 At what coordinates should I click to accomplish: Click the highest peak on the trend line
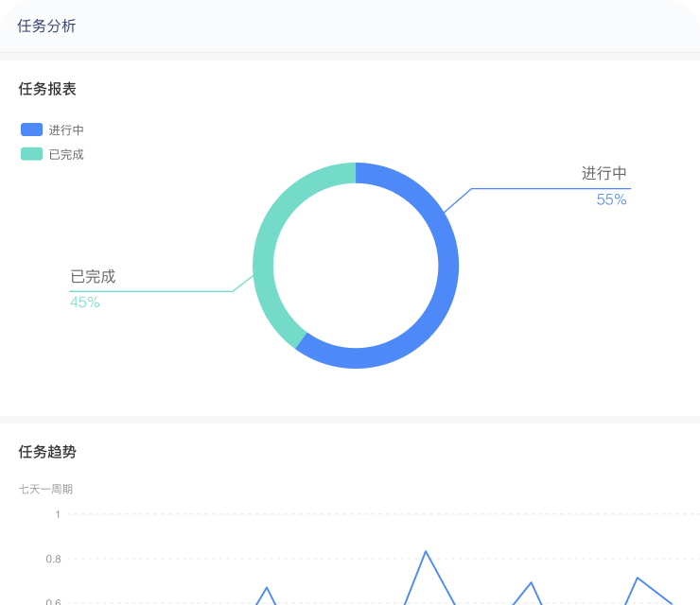(x=426, y=552)
